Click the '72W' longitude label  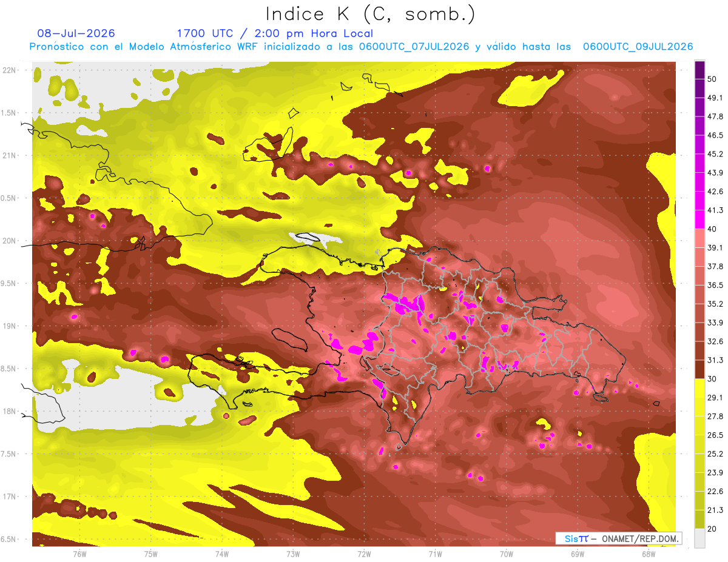click(364, 554)
